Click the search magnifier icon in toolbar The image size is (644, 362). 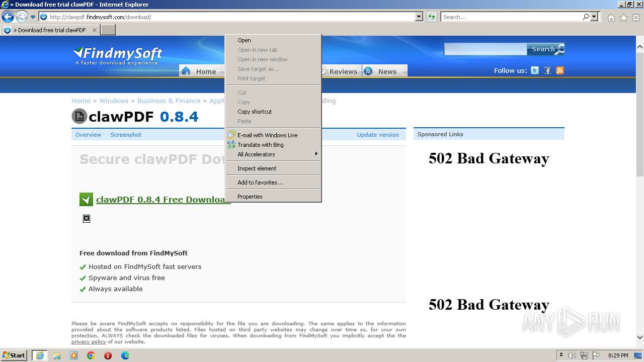click(x=586, y=17)
